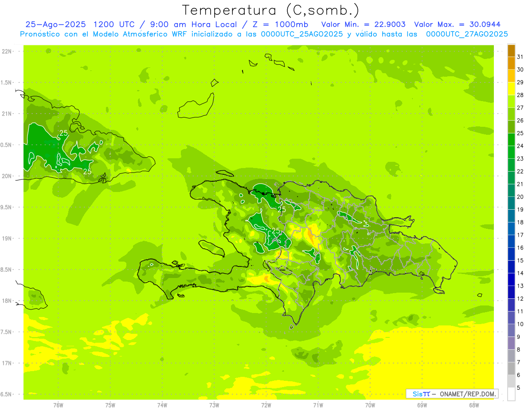The height and width of the screenshot is (411, 532).
Task: Click the '22N' latitude axis label
Action: 7,51
